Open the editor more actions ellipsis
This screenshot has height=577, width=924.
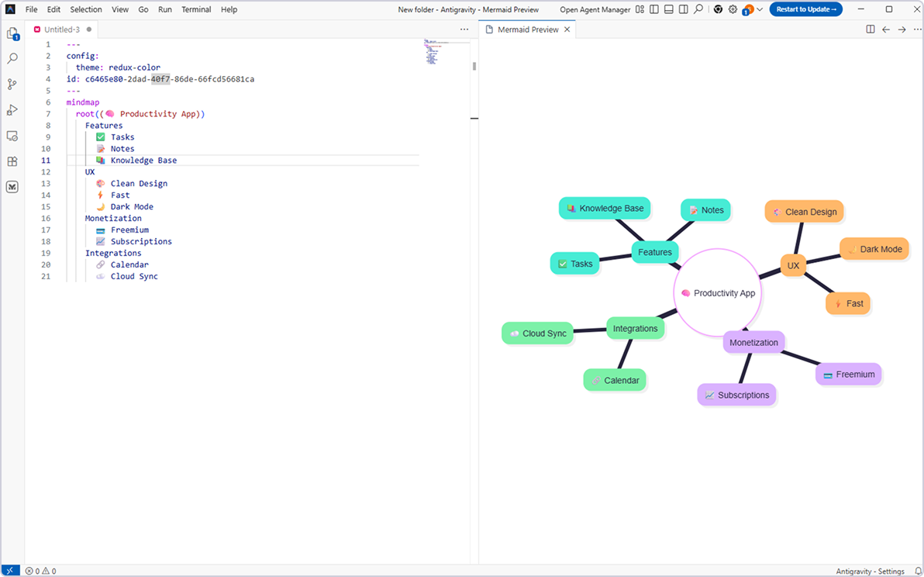coord(464,29)
